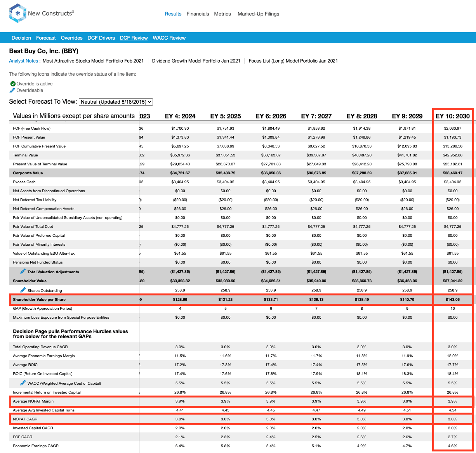Click the EY 9: 2029 column header
Image resolution: width=476 pixels, height=453 pixels.
coord(407,116)
